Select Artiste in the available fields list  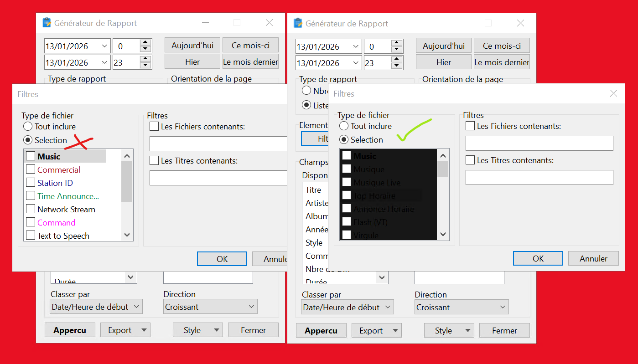(316, 203)
